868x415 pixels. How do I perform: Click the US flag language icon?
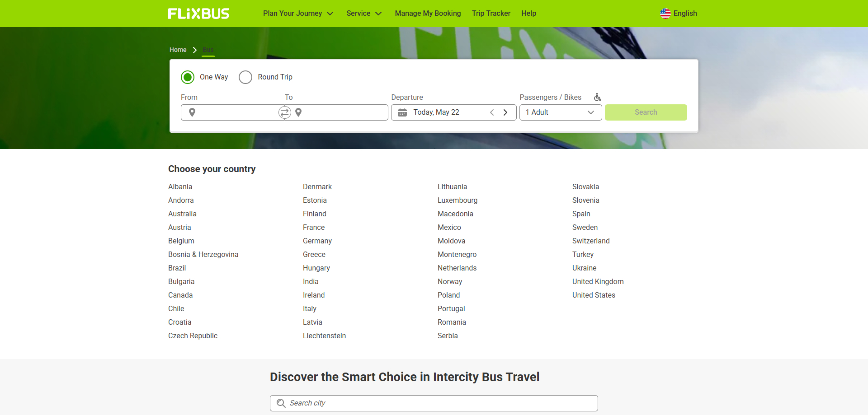click(665, 14)
